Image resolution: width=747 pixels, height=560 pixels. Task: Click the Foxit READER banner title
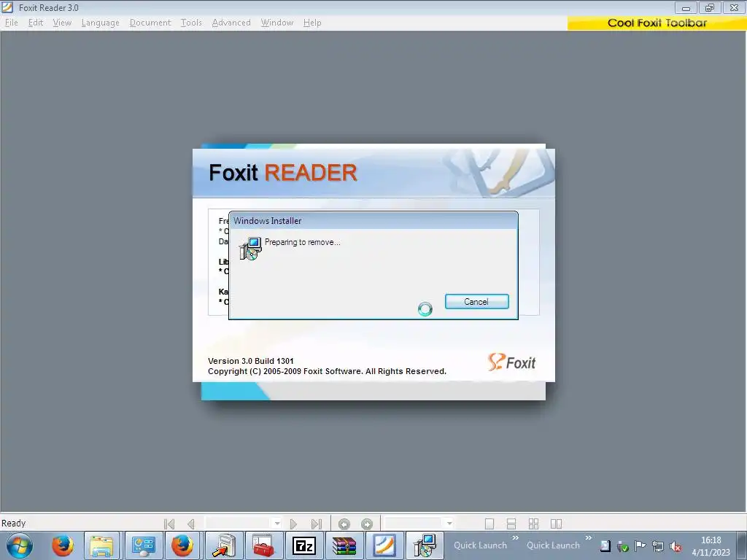pos(282,172)
